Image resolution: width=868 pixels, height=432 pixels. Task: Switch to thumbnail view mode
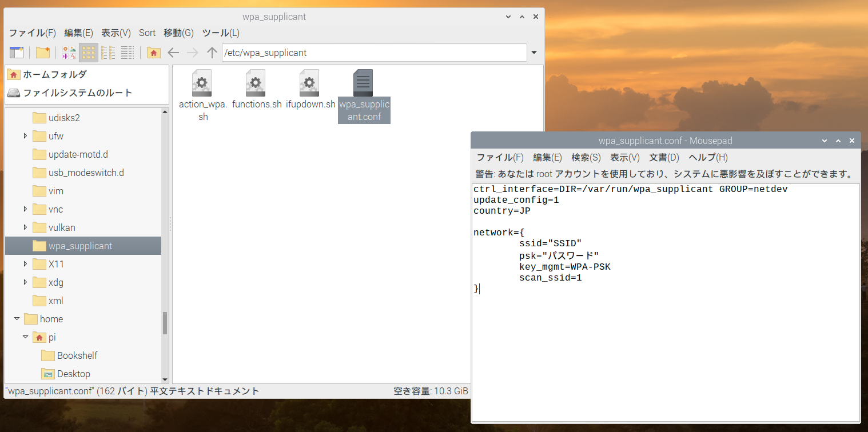pyautogui.click(x=69, y=53)
